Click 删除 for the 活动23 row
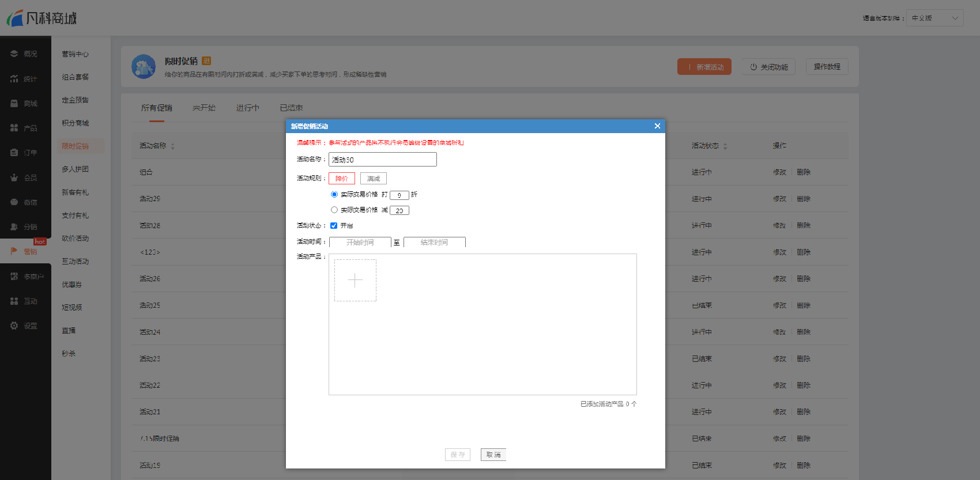980x480 pixels. click(x=804, y=358)
